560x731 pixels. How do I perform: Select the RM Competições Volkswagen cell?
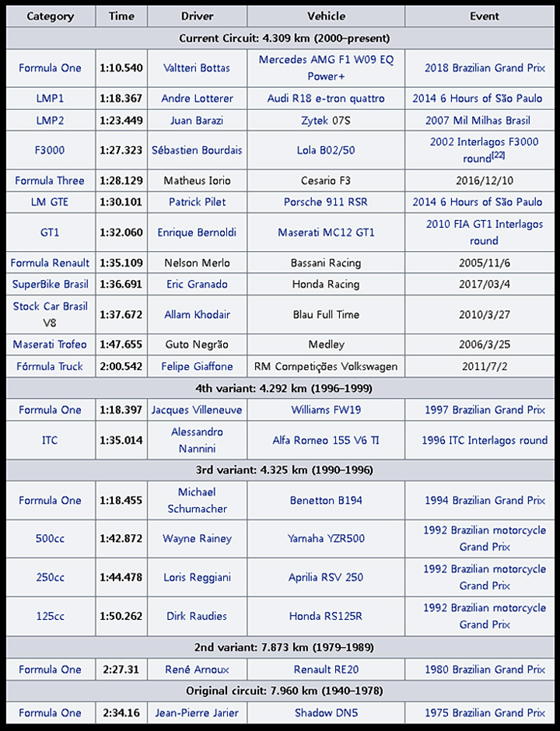[x=326, y=366]
